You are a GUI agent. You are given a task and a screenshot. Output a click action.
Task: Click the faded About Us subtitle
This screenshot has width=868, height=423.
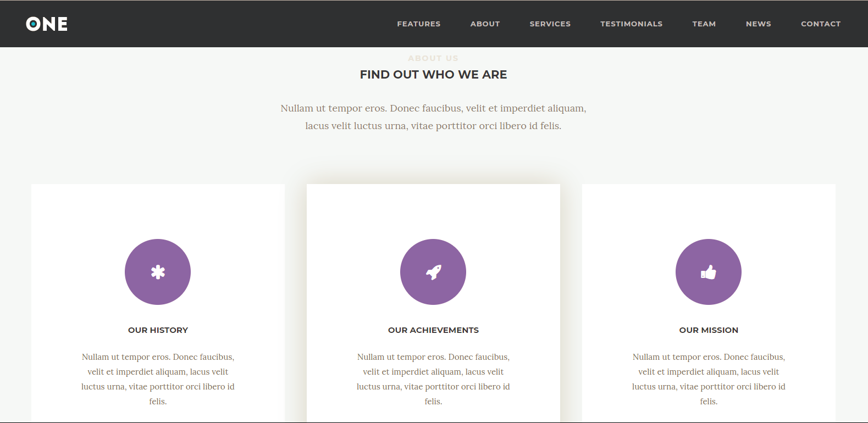click(433, 58)
